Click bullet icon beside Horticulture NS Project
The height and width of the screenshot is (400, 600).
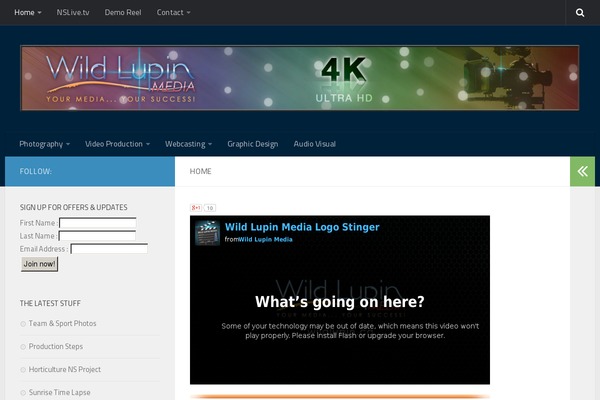pos(23,370)
